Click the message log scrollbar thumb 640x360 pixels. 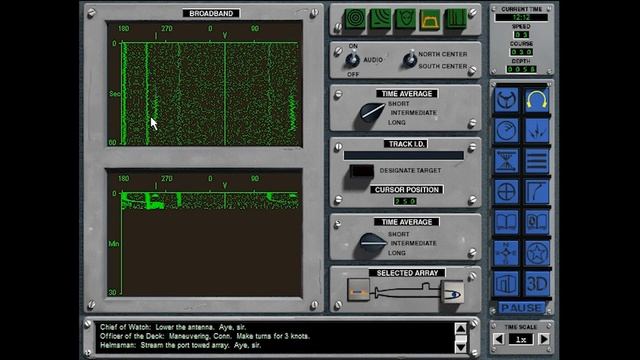click(460, 338)
